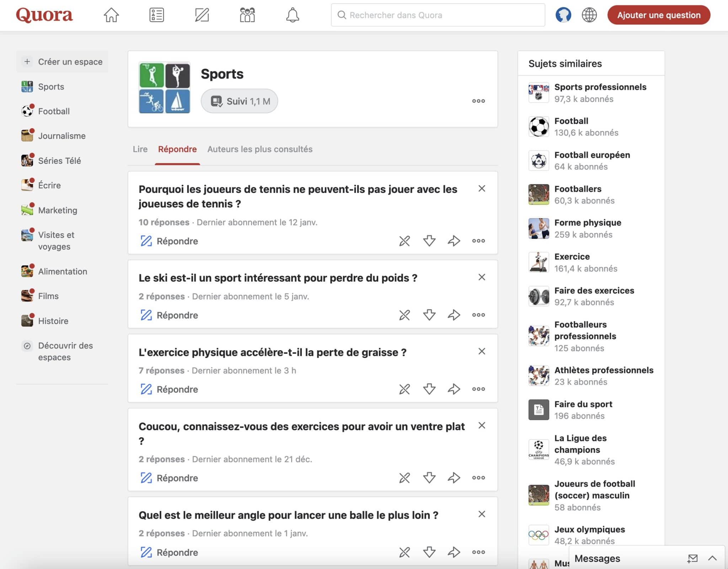Image resolution: width=728 pixels, height=569 pixels.
Task: Toggle following the Sports space via Suivi button
Action: (x=239, y=101)
